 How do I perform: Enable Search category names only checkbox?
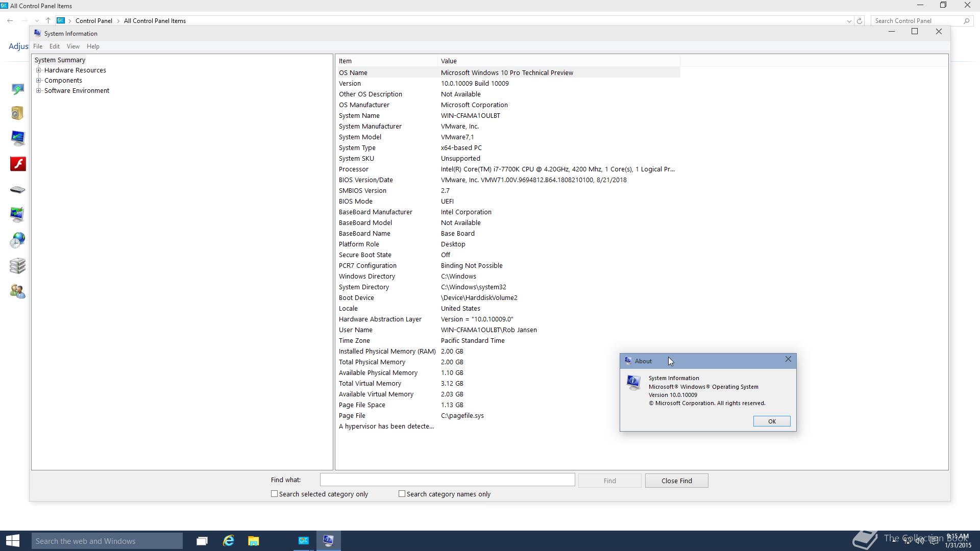[402, 494]
